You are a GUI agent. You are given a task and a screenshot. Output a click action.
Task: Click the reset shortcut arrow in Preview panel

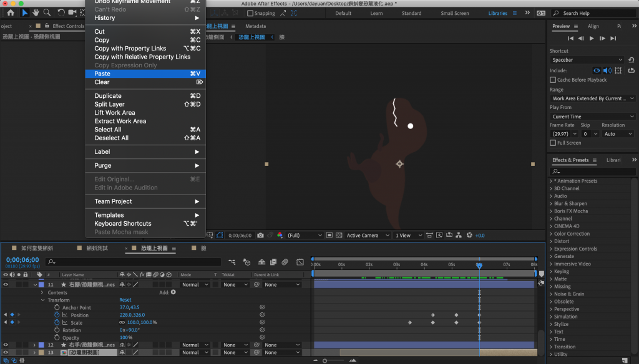(x=632, y=60)
